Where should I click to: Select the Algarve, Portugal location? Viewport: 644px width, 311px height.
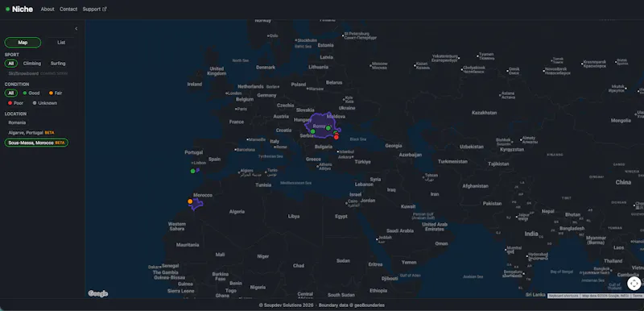(x=31, y=133)
